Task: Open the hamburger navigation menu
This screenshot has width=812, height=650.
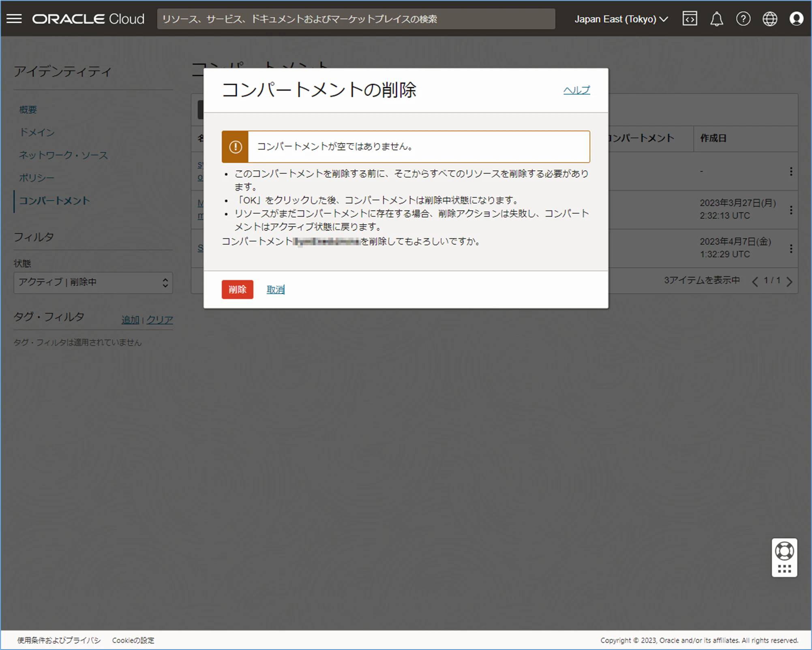Action: pos(14,19)
